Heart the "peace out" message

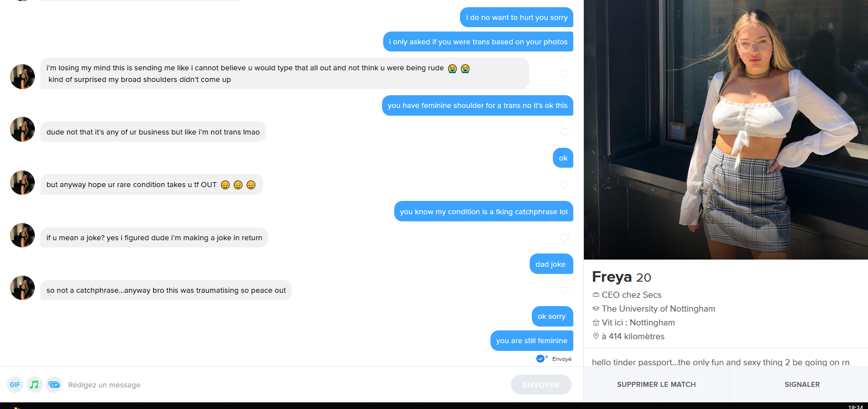click(564, 291)
